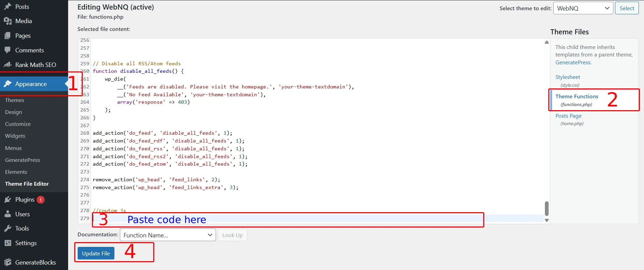Image resolution: width=644 pixels, height=270 pixels.
Task: Click the Users person icon
Action: [x=7, y=214]
